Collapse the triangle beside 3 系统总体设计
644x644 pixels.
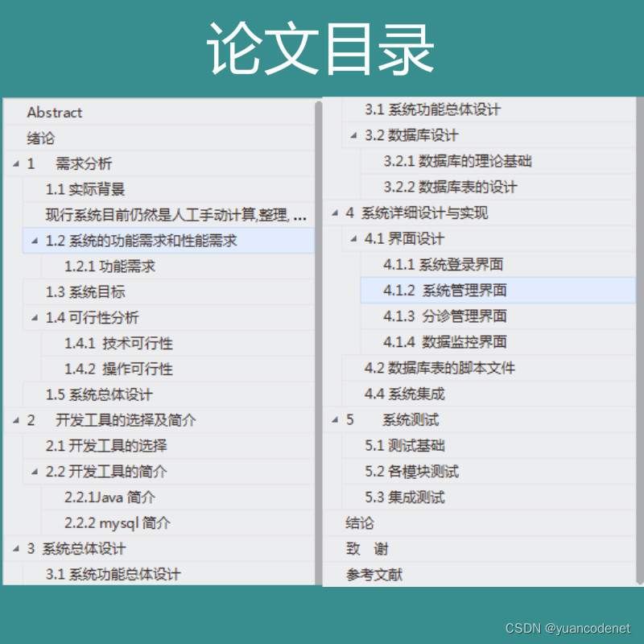tap(16, 549)
